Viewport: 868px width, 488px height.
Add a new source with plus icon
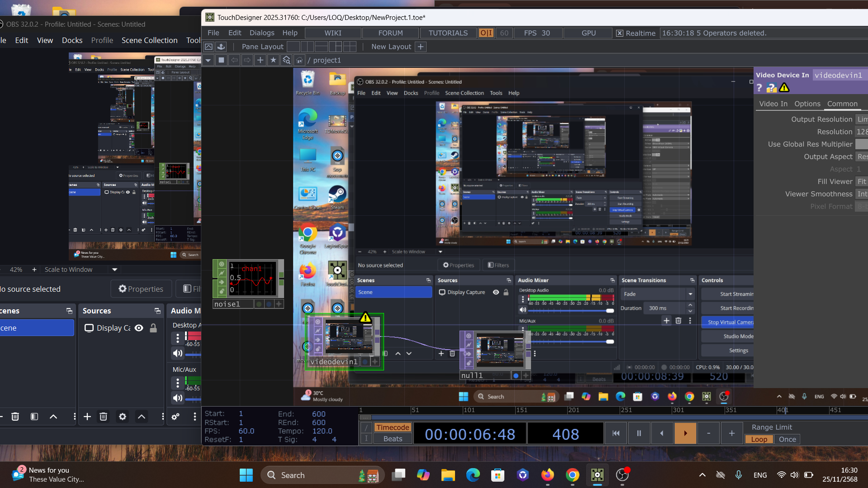87,417
